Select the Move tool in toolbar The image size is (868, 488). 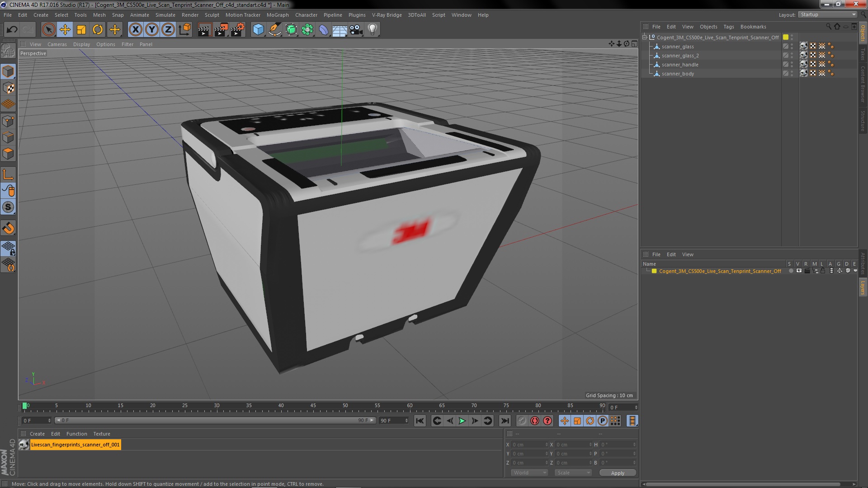tap(65, 30)
